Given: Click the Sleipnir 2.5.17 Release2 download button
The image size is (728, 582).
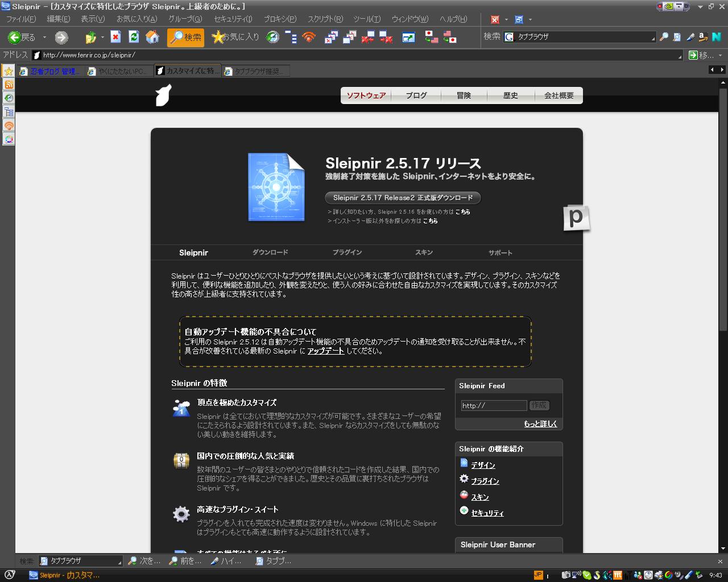Looking at the screenshot, I should [403, 198].
